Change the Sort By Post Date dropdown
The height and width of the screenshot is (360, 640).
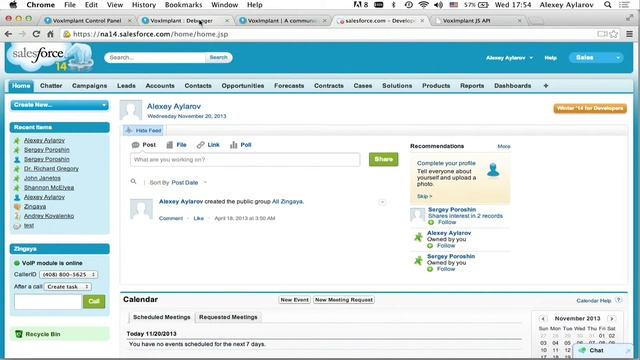point(189,182)
